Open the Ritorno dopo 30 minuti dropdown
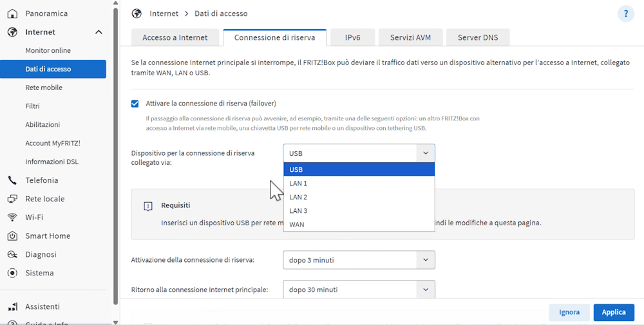Image resolution: width=644 pixels, height=325 pixels. click(x=359, y=290)
